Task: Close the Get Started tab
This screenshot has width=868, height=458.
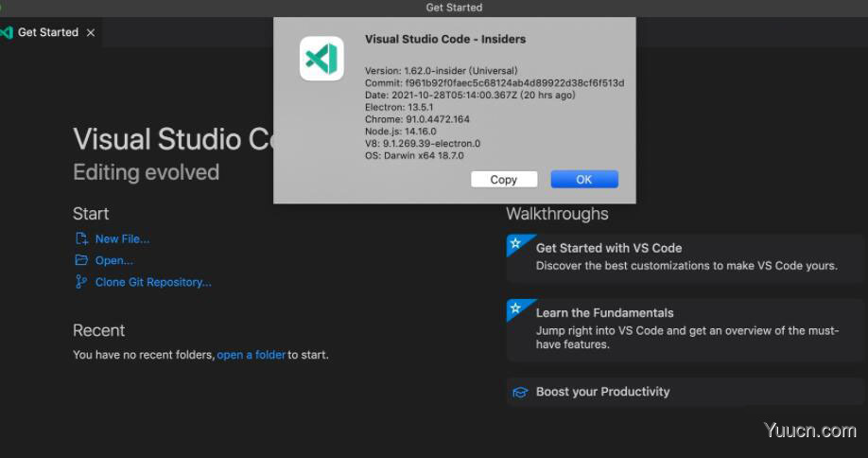Action: click(x=91, y=33)
